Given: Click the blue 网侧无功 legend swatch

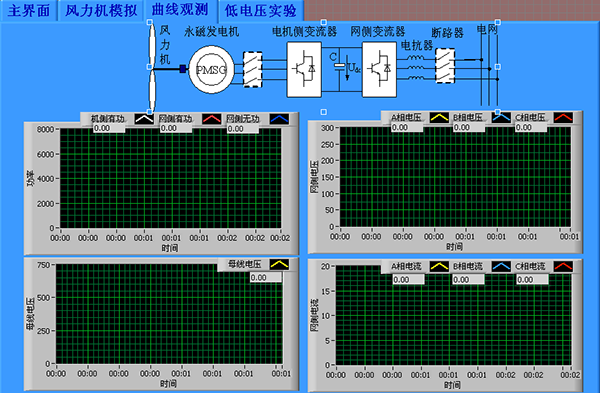Looking at the screenshot, I should pyautogui.click(x=279, y=119).
